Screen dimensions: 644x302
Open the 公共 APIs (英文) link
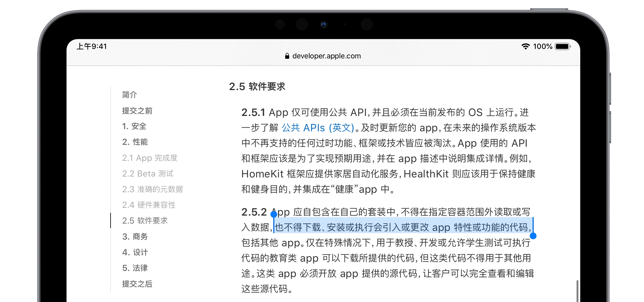pyautogui.click(x=318, y=128)
